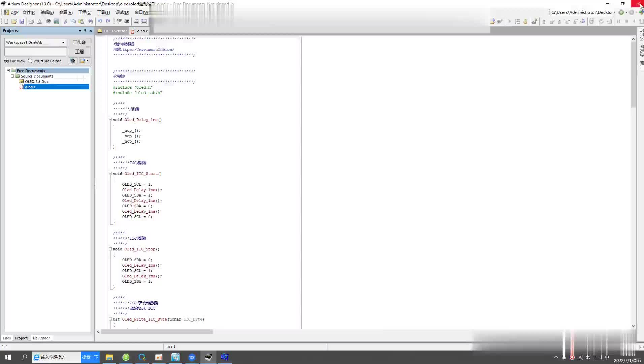
Task: Click the panel view options icon beside Structure Editor
Action: coord(73,61)
